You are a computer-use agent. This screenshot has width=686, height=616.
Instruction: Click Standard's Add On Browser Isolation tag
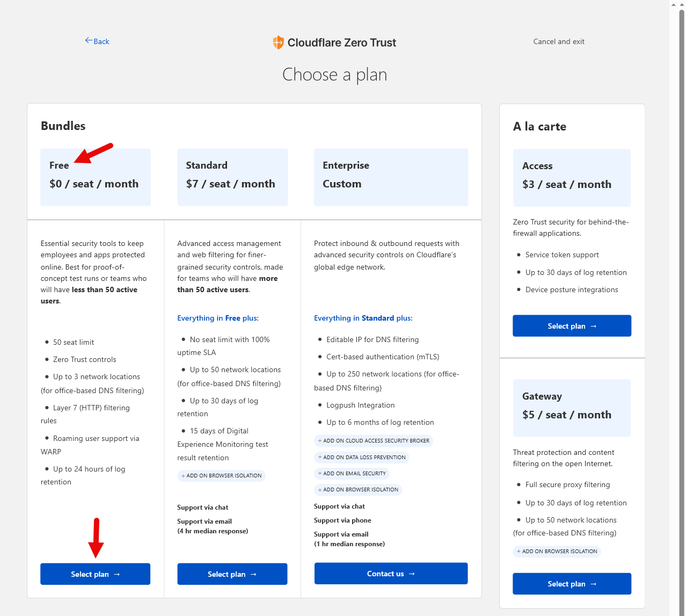221,476
